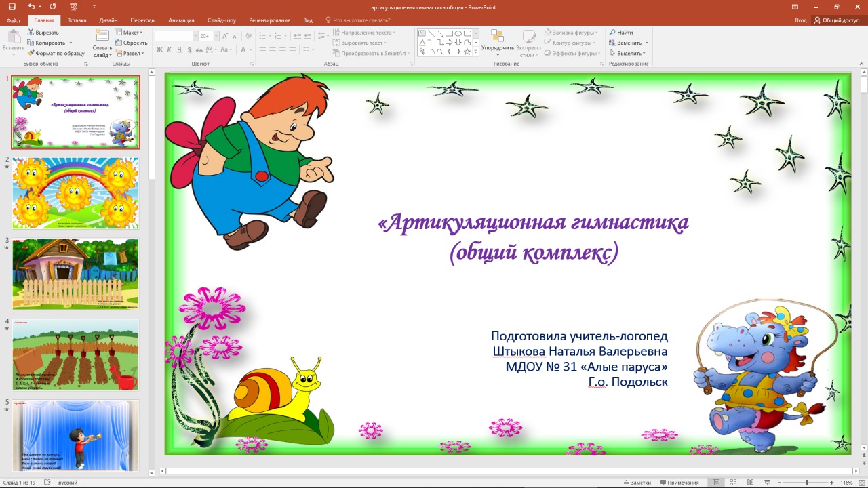Start Slide Show from the status bar
Image resolution: width=868 pixels, height=488 pixels.
pyautogui.click(x=767, y=482)
